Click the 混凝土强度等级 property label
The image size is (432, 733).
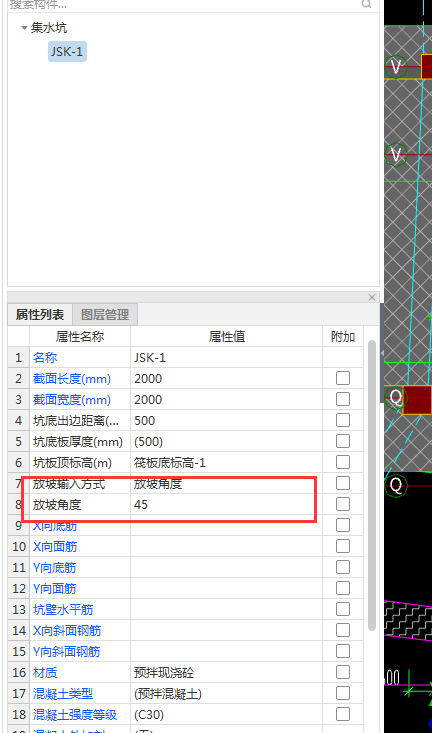pyautogui.click(x=75, y=715)
